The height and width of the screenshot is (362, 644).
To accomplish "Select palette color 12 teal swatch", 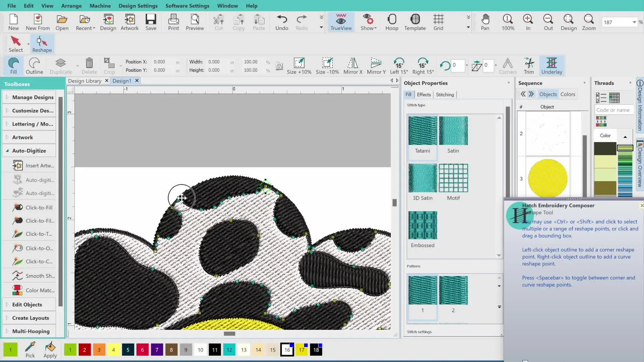I will pos(229,350).
